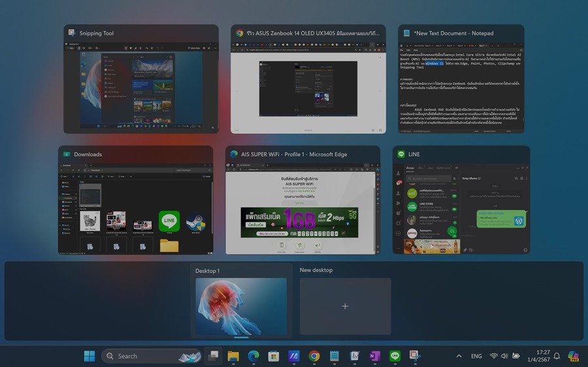Open Notepad from the taskbar
588x367 pixels.
(x=335, y=356)
